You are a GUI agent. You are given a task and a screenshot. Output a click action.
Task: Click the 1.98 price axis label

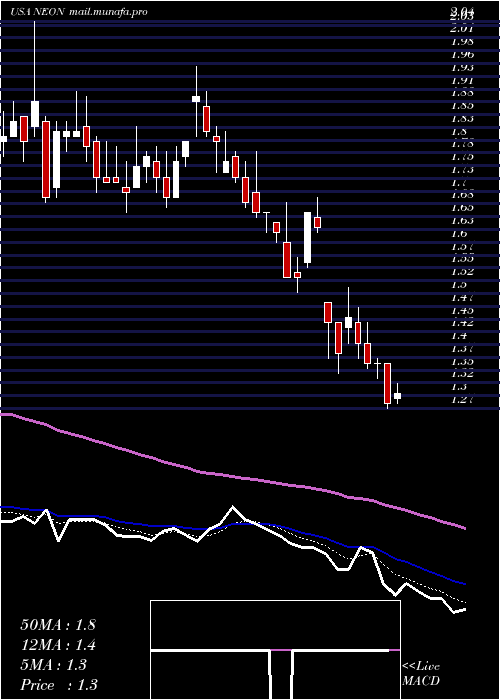(462, 42)
